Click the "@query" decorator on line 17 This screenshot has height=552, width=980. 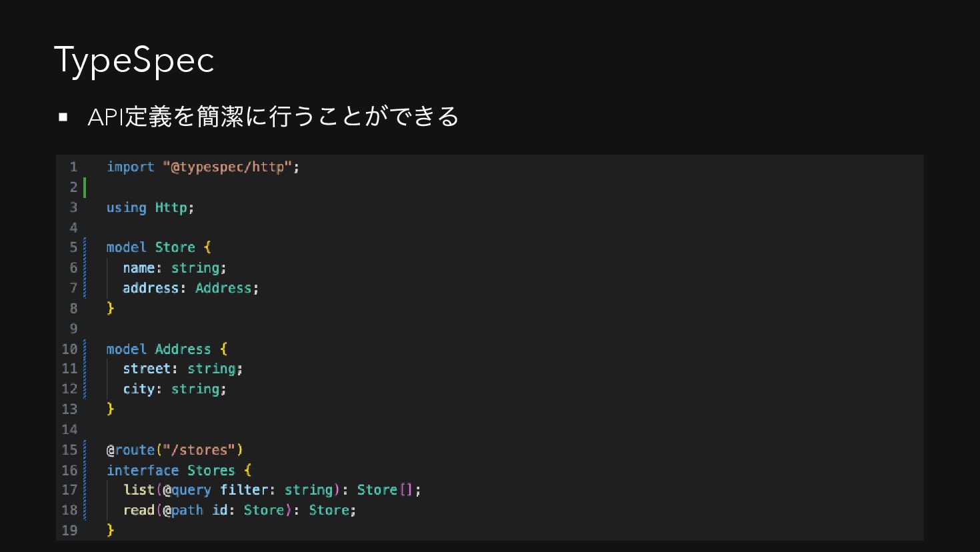click(x=187, y=490)
